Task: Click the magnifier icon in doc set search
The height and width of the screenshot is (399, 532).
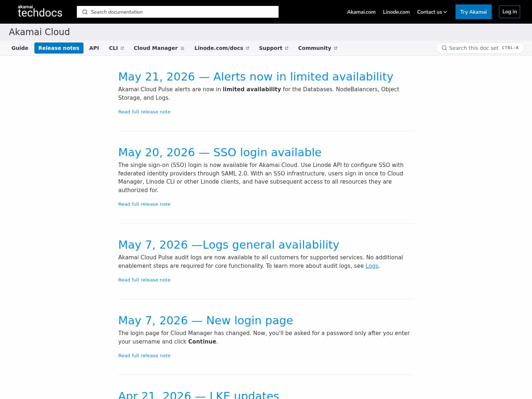Action: 444,48
